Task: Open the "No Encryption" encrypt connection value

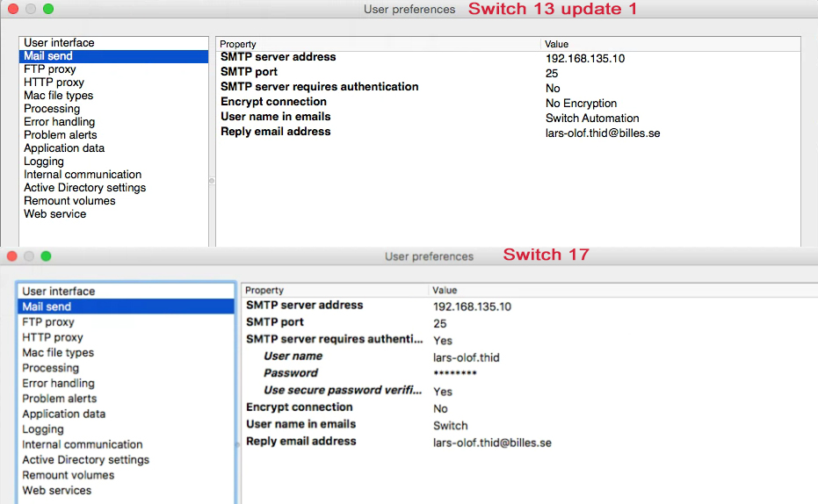Action: coord(581,104)
